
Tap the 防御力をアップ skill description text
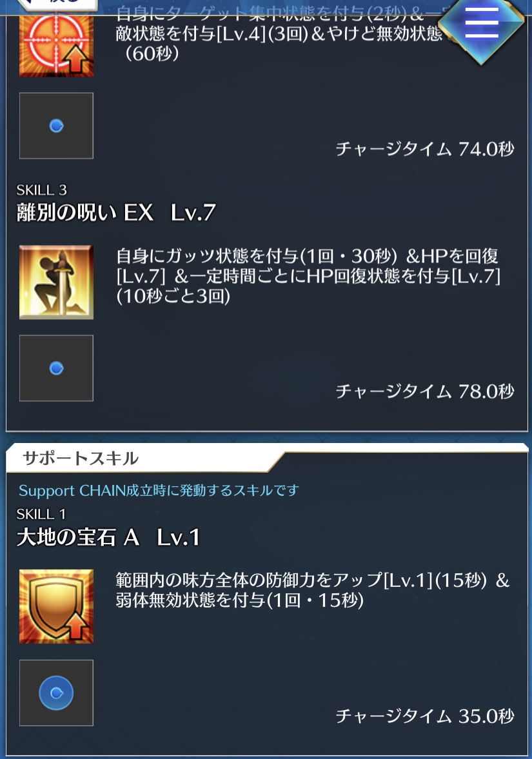coord(313,590)
